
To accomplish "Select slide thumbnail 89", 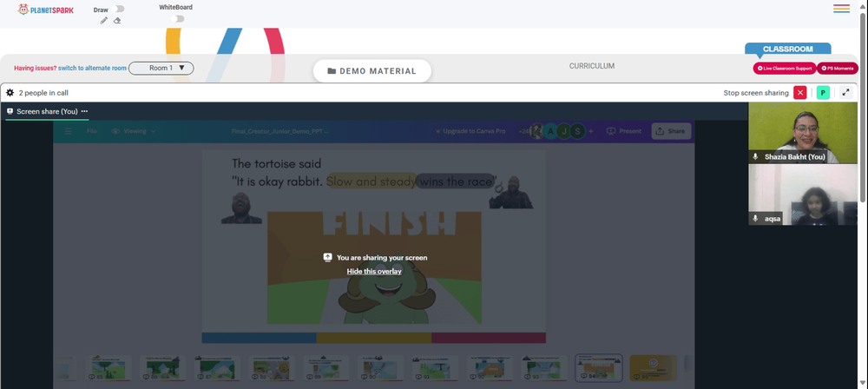I will pos(326,368).
